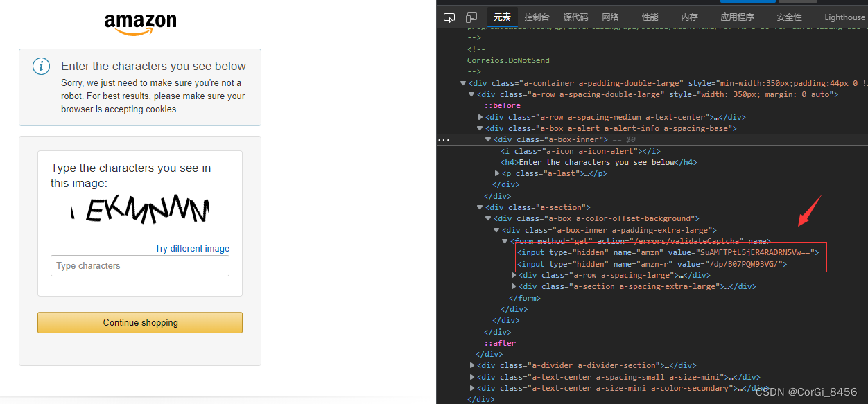The height and width of the screenshot is (404, 868).
Task: Click the captcha image
Action: [x=140, y=209]
